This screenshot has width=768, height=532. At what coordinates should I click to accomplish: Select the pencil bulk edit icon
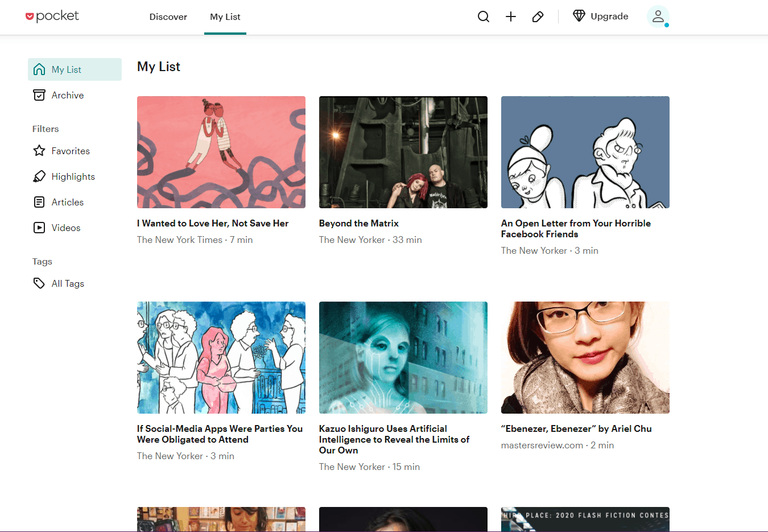(538, 17)
